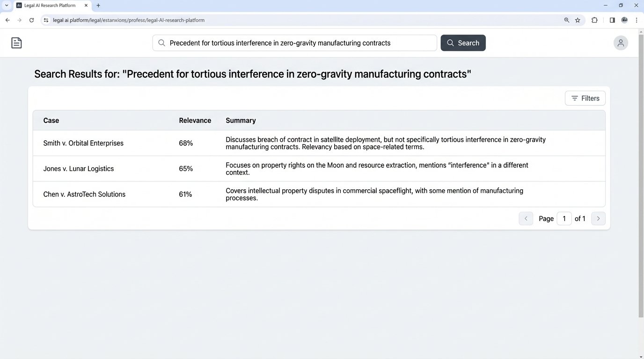The width and height of the screenshot is (644, 359).
Task: Select the Legal AI Research Platform tab
Action: (49, 6)
